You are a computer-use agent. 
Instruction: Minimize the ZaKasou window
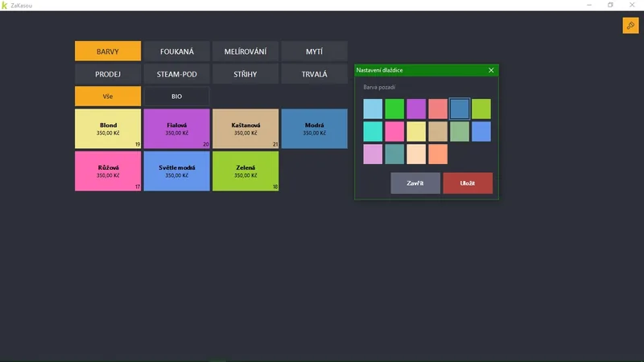(x=589, y=5)
